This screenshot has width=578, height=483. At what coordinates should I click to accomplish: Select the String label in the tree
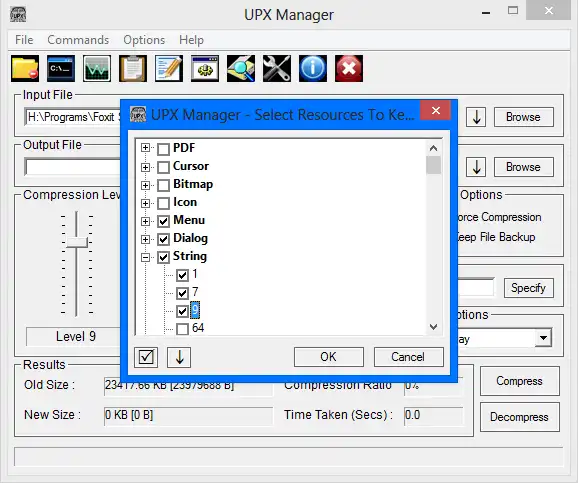[x=190, y=256]
